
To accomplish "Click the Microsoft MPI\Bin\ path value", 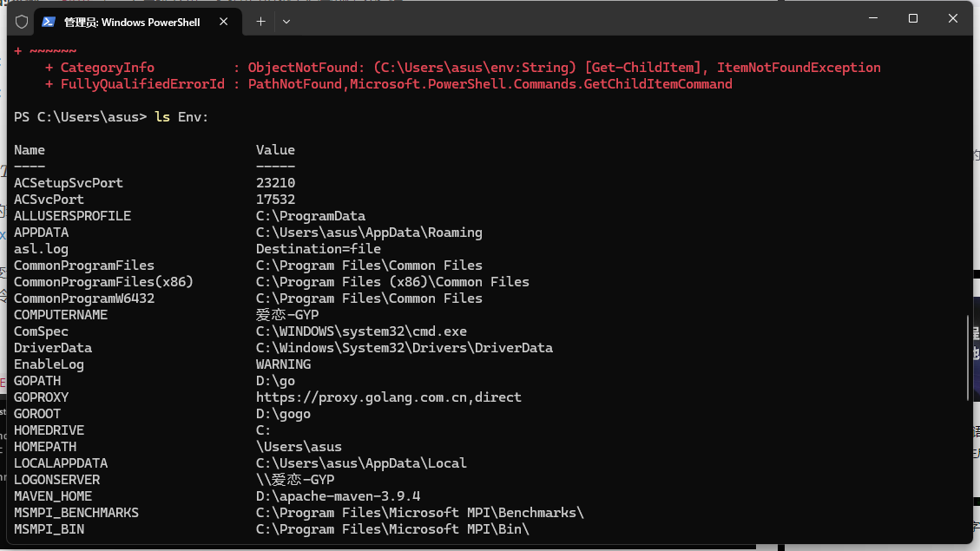I will (x=392, y=529).
